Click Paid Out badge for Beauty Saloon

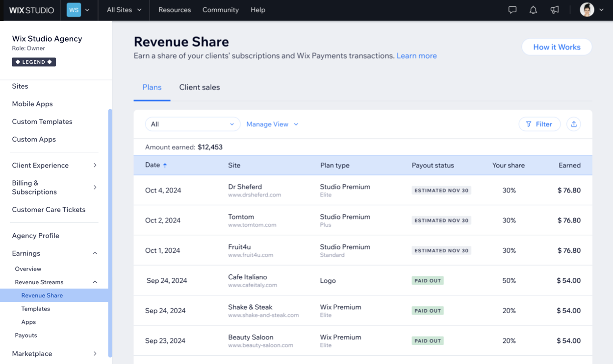pos(428,341)
